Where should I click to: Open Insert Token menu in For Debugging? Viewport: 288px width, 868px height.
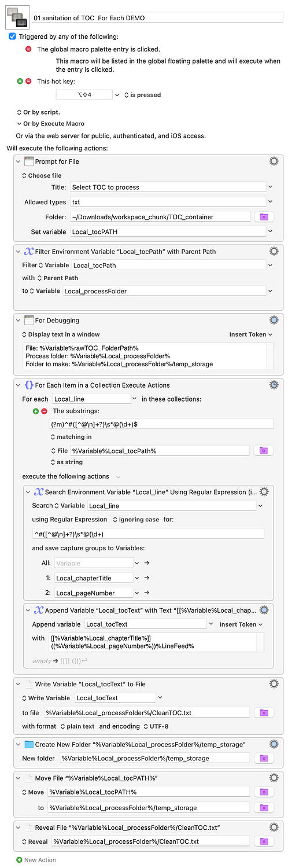251,334
